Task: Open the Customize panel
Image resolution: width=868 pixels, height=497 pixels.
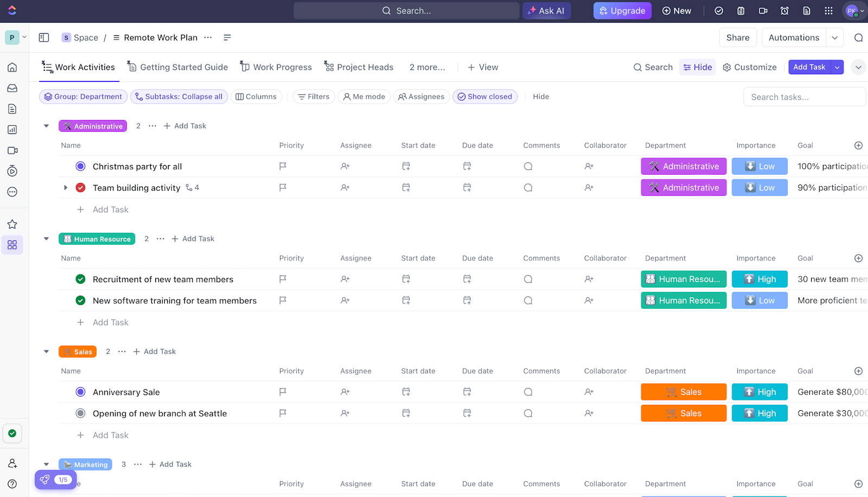Action: click(750, 67)
